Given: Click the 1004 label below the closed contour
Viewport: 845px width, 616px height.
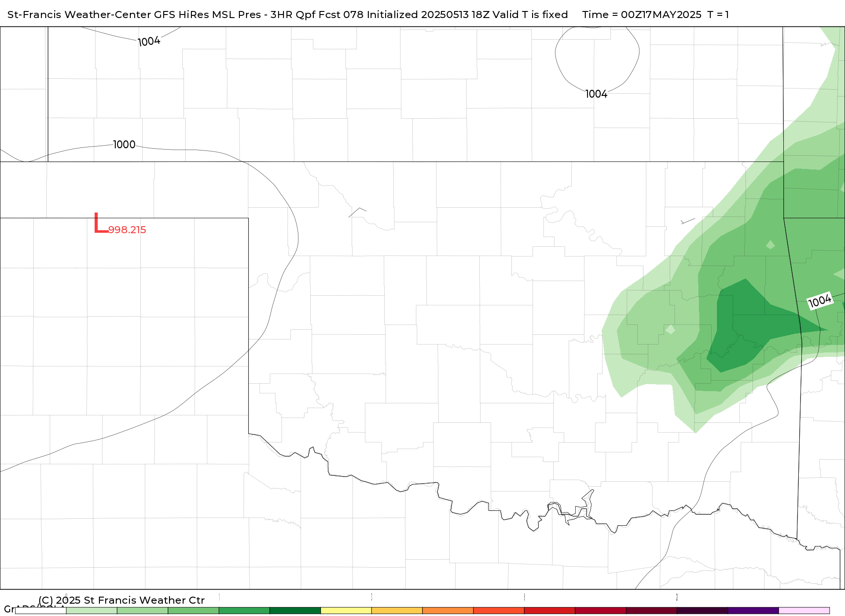Looking at the screenshot, I should tap(596, 94).
